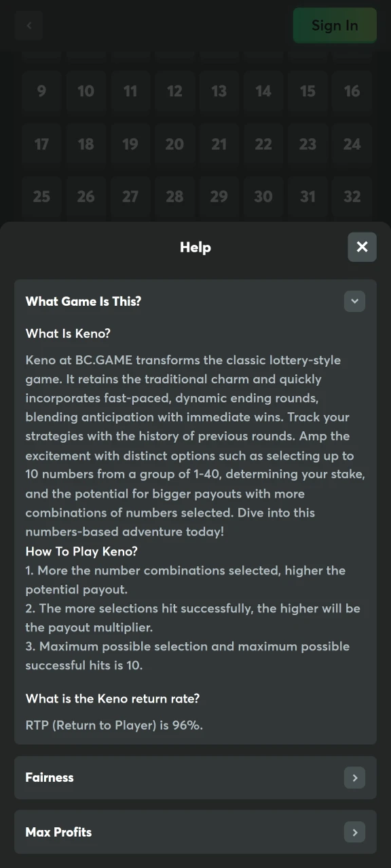
Task: Expand the Fairness section
Action: 354,778
